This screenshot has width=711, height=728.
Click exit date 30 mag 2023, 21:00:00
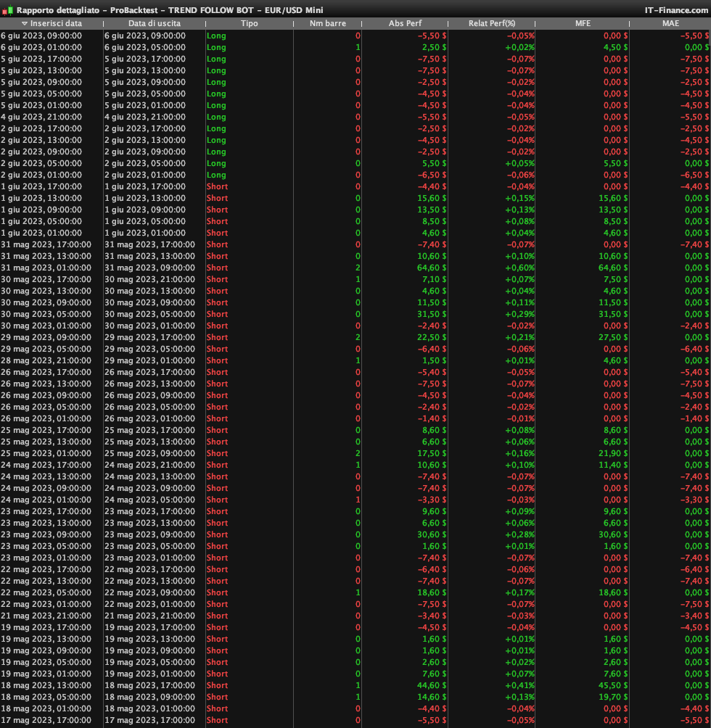tap(149, 279)
